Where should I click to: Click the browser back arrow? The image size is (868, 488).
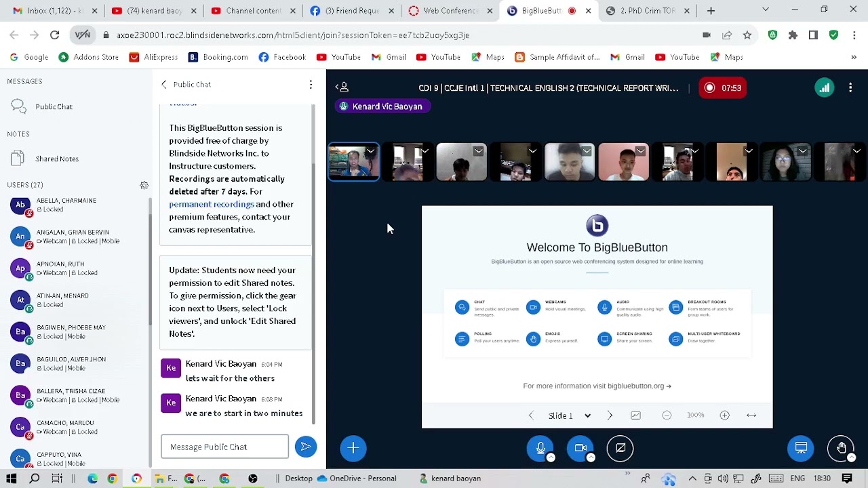[x=14, y=35]
